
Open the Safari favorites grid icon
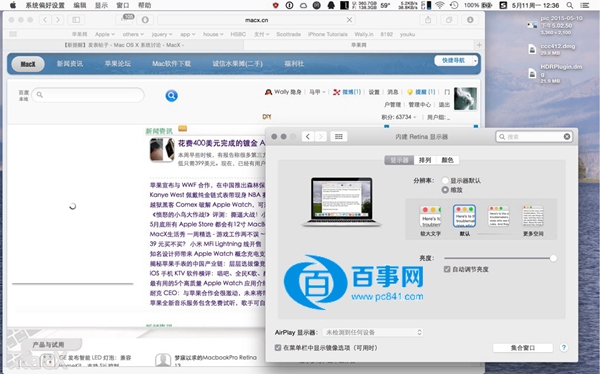(13, 34)
